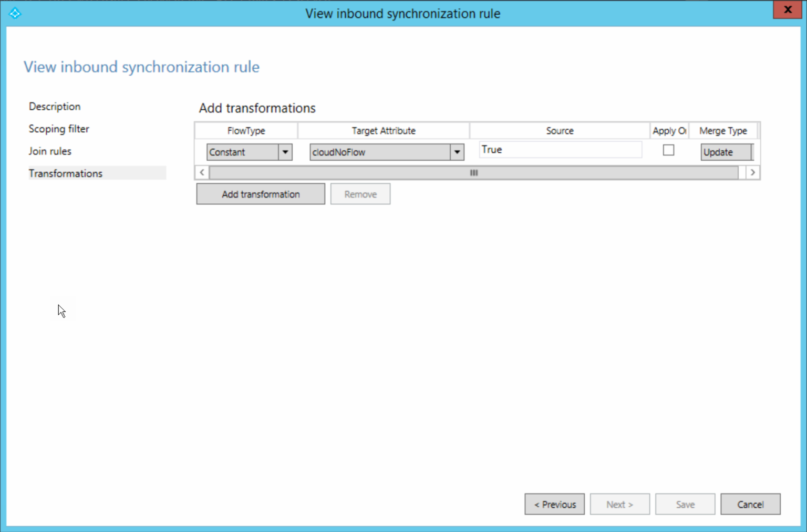Open the Target Attribute dropdown for cloudNoFlow
The image size is (807, 532).
(x=457, y=152)
